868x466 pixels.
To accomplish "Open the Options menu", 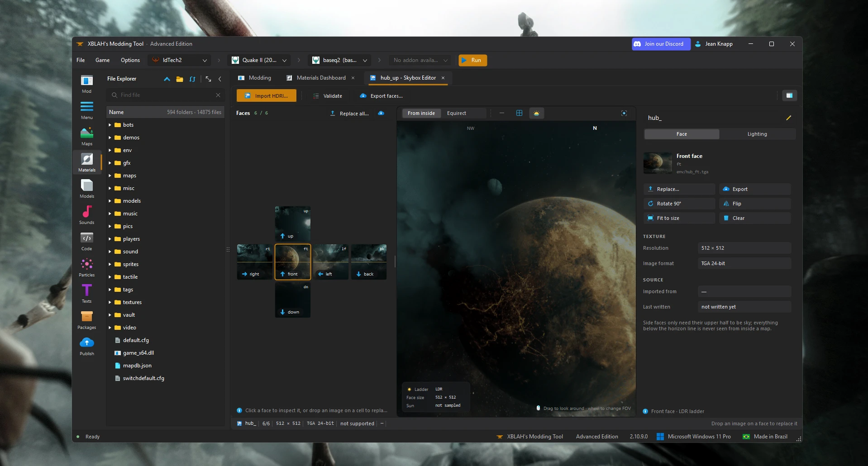I will click(x=130, y=60).
